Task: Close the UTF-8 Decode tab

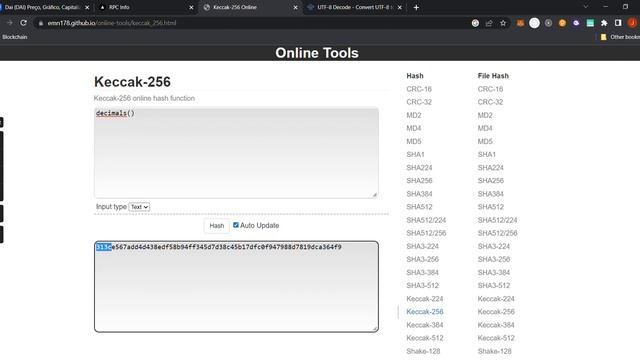Action: (400, 7)
